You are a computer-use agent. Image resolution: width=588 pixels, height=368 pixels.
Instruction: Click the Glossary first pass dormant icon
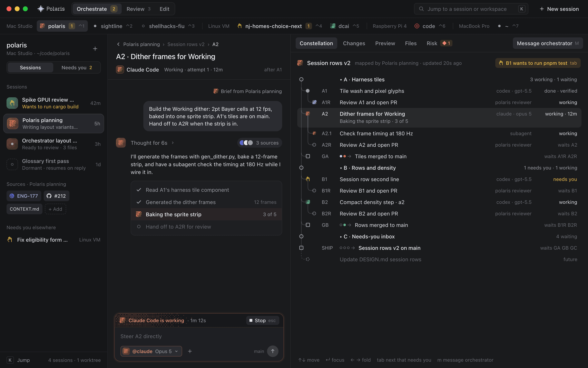12,164
